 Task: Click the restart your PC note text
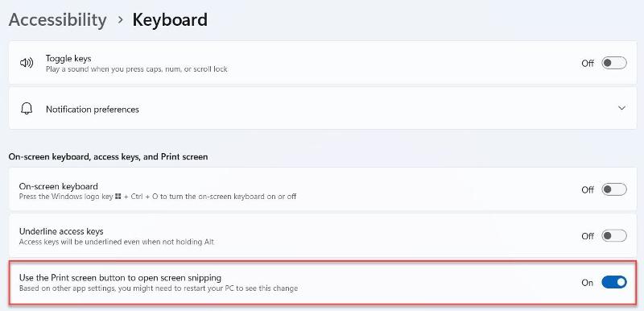158,288
